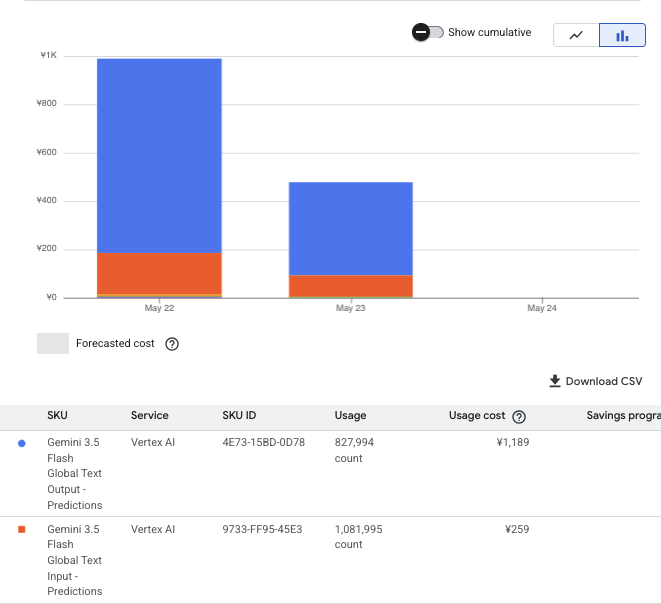Click the Download CSV icon
The image size is (661, 604).
coord(555,381)
